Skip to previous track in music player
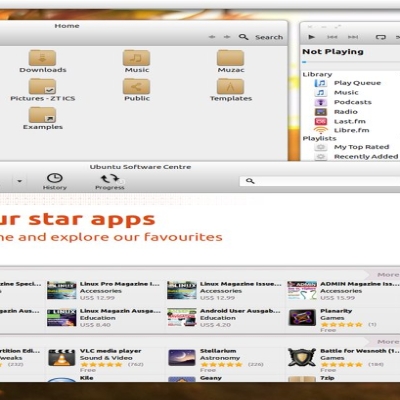The image size is (400, 400). (332, 37)
